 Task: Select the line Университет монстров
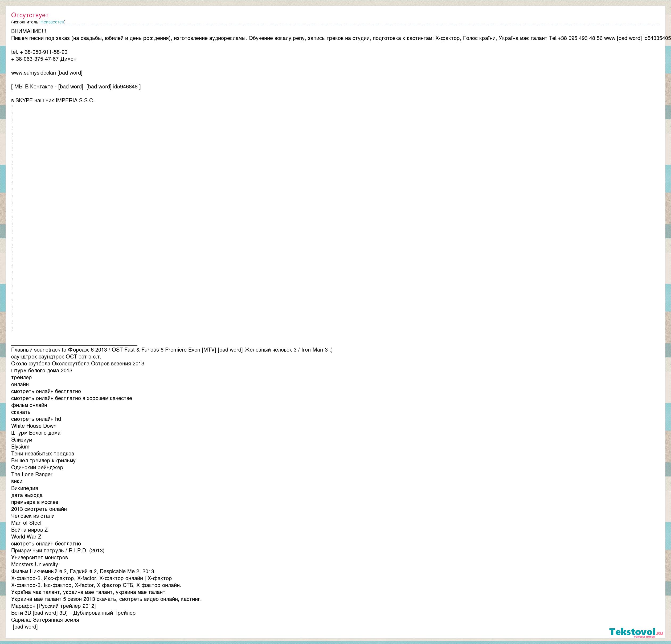[39, 557]
